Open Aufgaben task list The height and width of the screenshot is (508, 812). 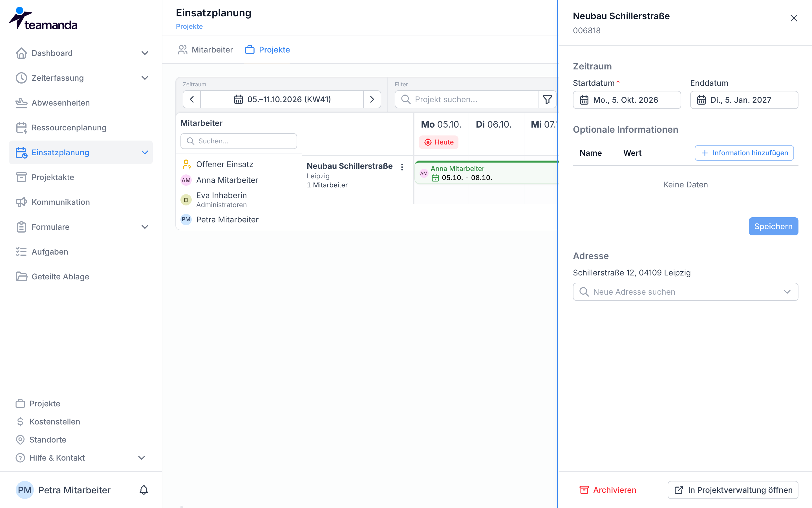[81, 252]
